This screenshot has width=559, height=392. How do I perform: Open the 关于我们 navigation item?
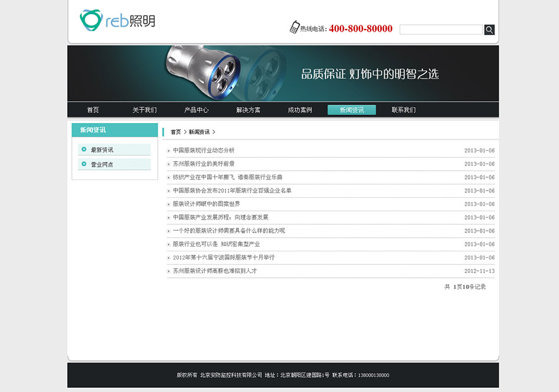[x=144, y=110]
